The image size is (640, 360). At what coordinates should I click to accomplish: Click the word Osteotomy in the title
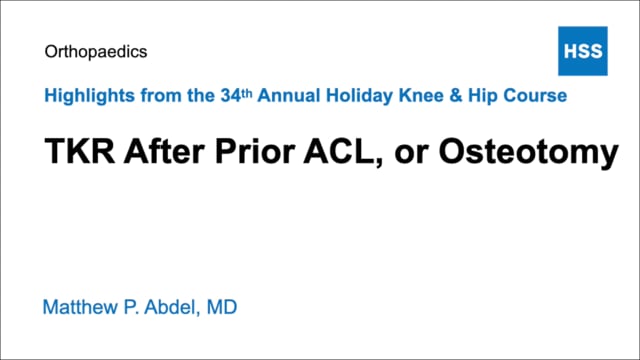529,152
